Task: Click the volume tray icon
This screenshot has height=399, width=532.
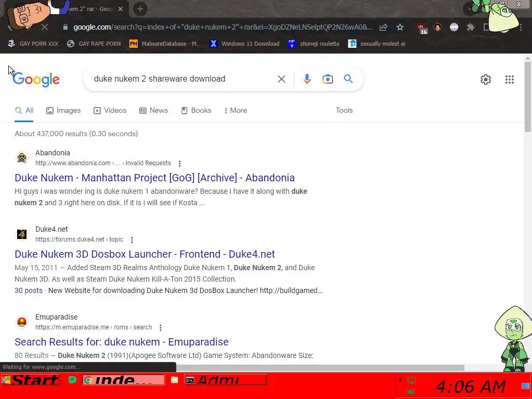Action: (411, 392)
